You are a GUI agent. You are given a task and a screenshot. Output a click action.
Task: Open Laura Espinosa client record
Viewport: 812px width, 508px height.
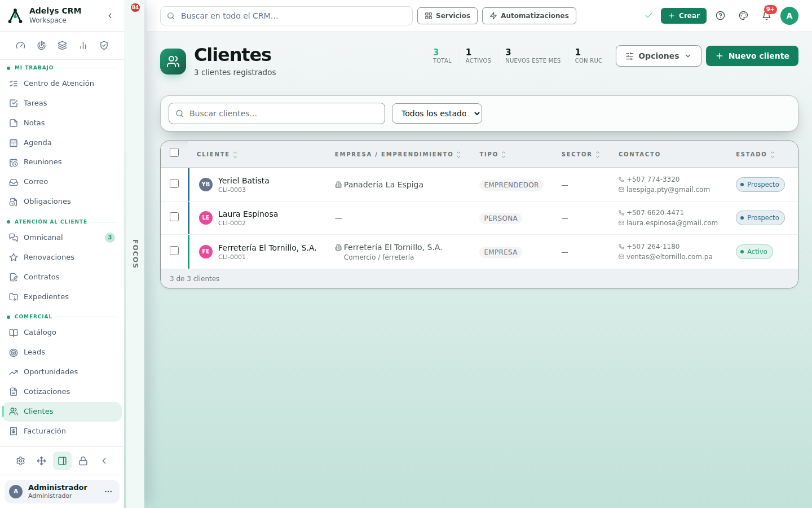tap(248, 214)
